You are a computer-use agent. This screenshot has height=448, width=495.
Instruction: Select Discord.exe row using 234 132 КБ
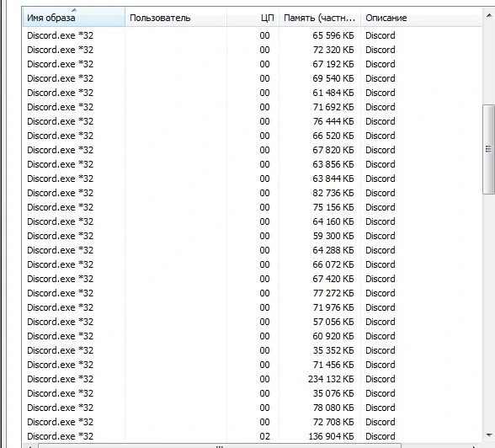[x=252, y=379]
